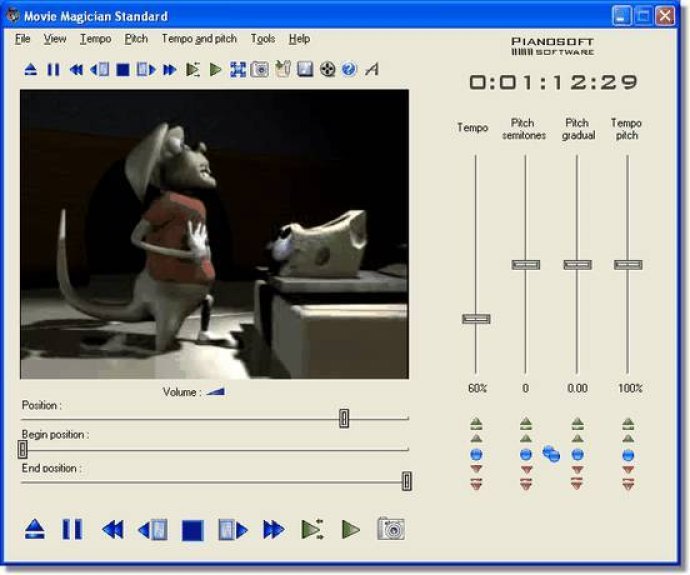Click the letter A font icon in the toolbar
The image size is (690, 575).
pyautogui.click(x=372, y=70)
